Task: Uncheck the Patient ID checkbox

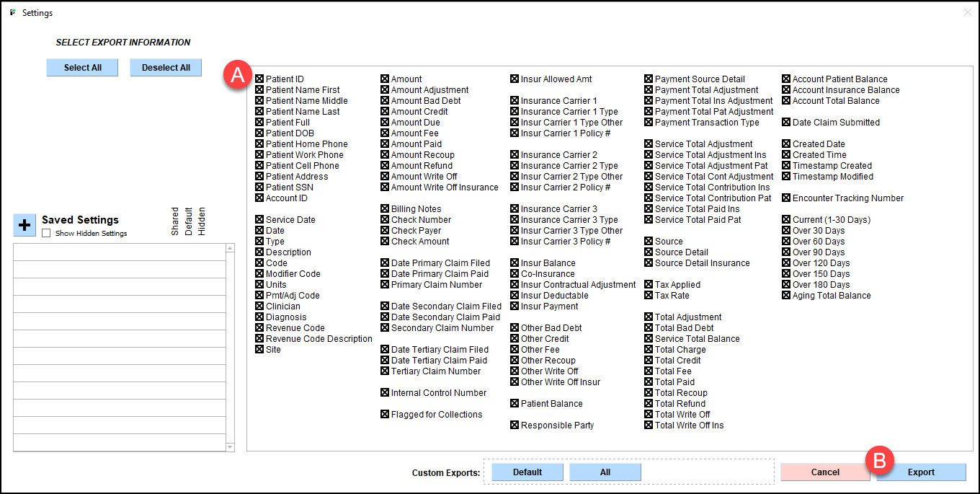Action: click(259, 79)
